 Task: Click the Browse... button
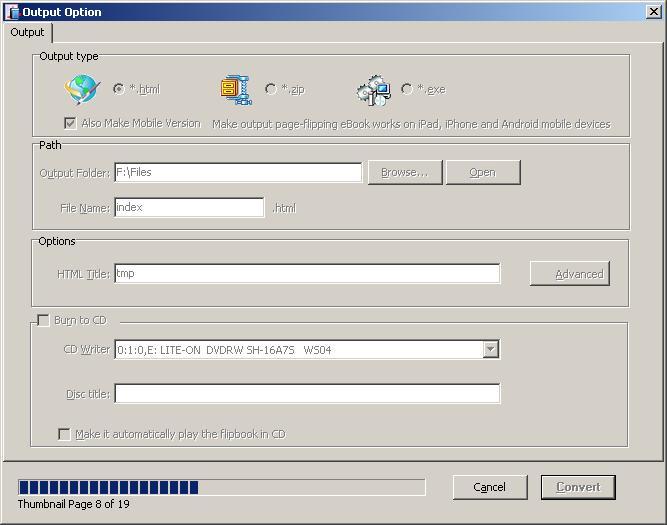(405, 172)
